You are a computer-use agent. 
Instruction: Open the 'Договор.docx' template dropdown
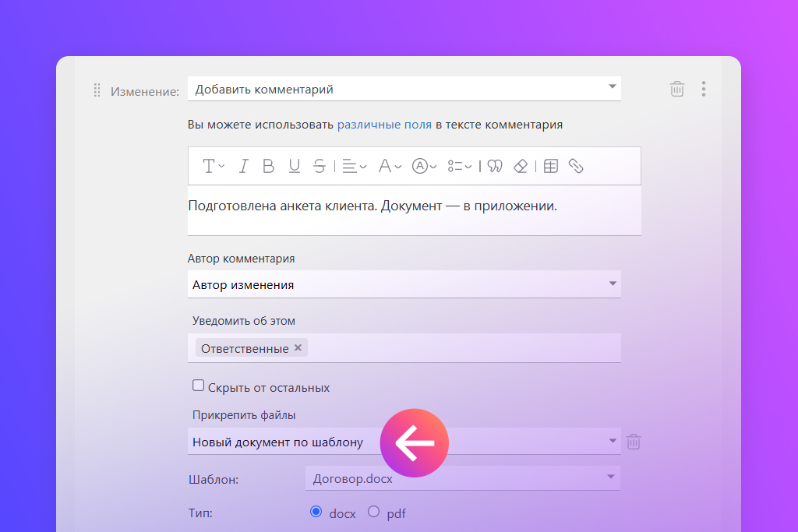pyautogui.click(x=462, y=478)
